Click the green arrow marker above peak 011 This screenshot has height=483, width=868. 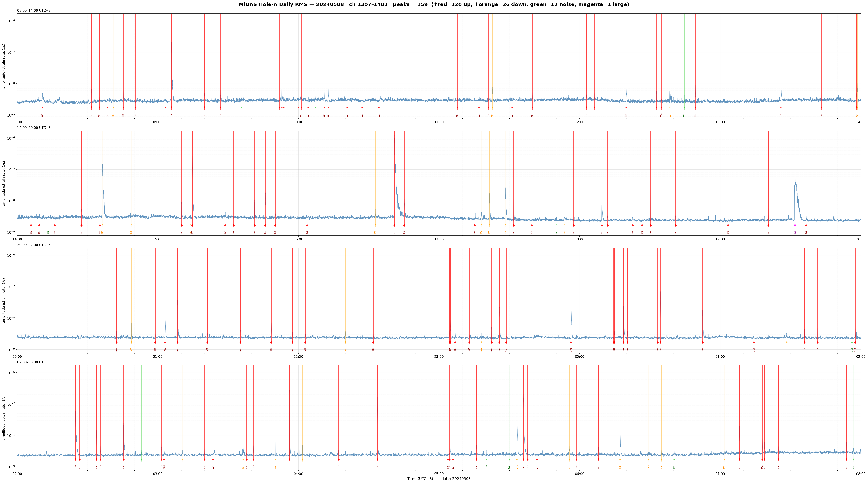[x=242, y=108]
